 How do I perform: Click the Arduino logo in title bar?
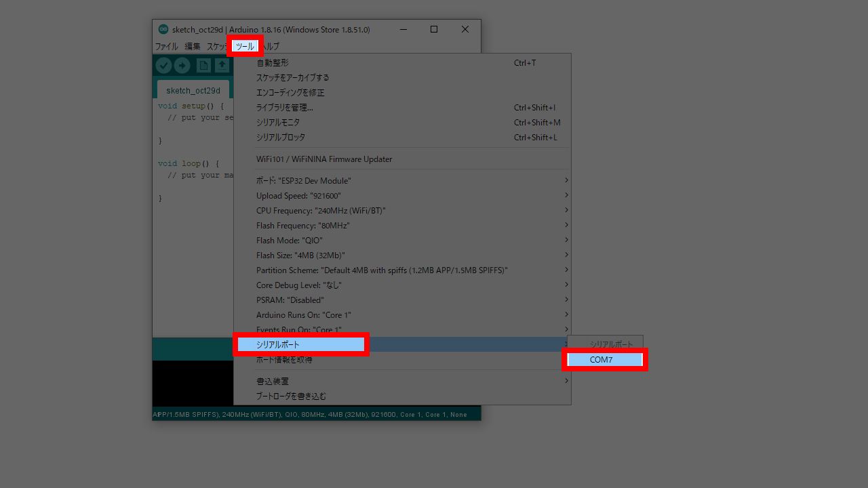pos(163,29)
